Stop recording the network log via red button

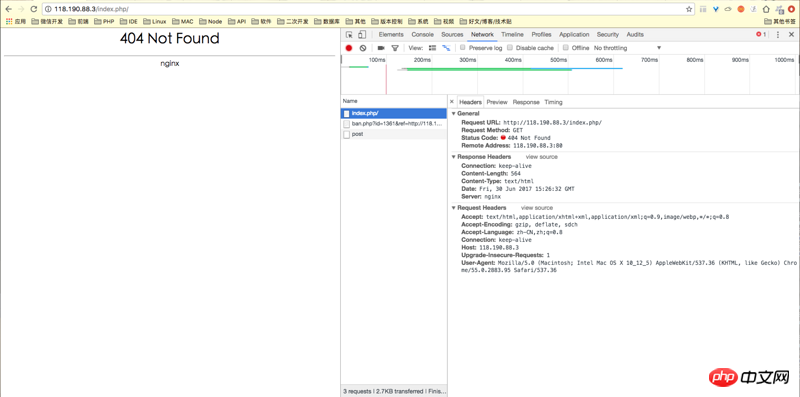tap(349, 48)
